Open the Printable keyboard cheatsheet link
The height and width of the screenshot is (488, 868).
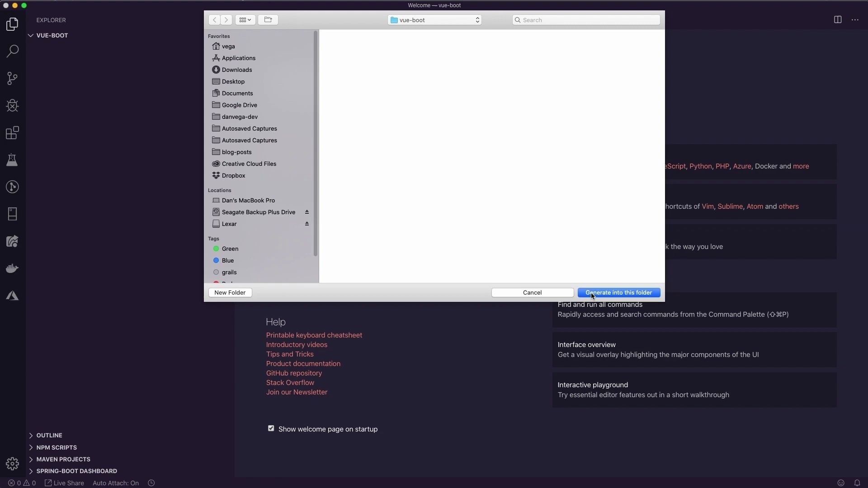coord(314,335)
